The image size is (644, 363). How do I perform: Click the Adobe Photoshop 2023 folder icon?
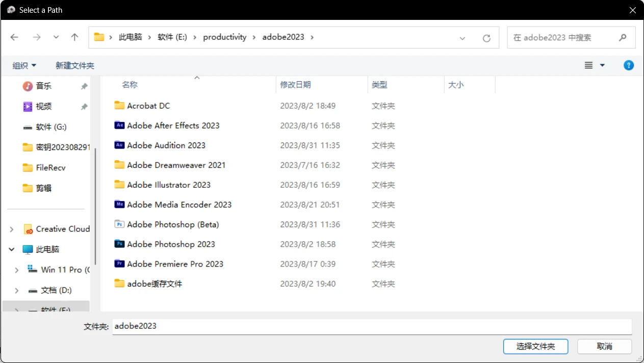(119, 244)
